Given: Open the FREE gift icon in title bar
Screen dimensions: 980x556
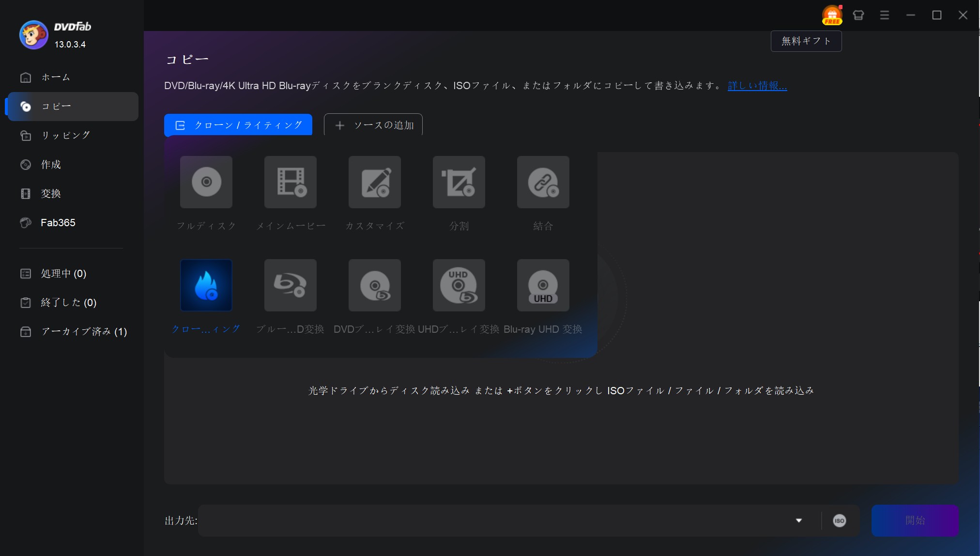Looking at the screenshot, I should [x=832, y=15].
